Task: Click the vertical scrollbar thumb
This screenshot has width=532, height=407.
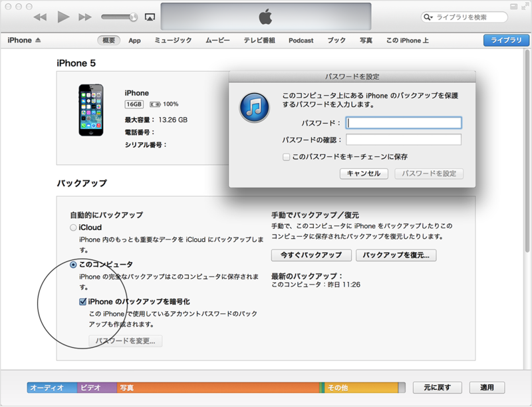Action: tap(527, 151)
